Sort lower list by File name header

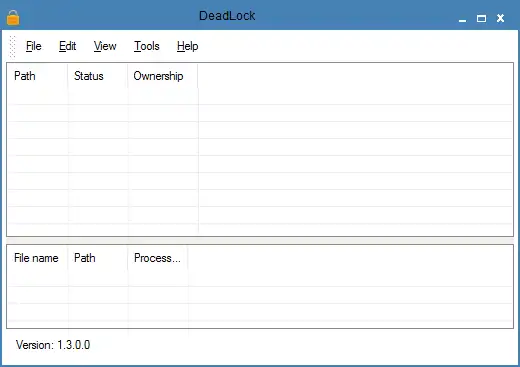click(37, 258)
